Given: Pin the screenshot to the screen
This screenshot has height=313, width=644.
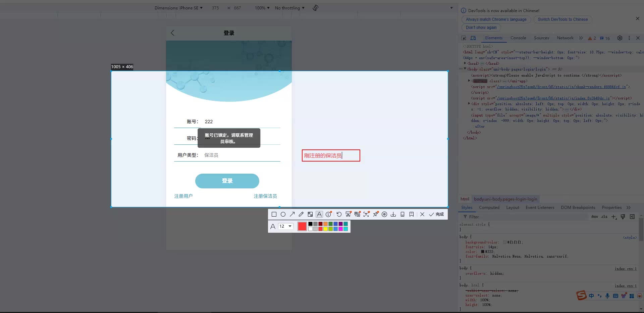Looking at the screenshot, I should click(375, 214).
